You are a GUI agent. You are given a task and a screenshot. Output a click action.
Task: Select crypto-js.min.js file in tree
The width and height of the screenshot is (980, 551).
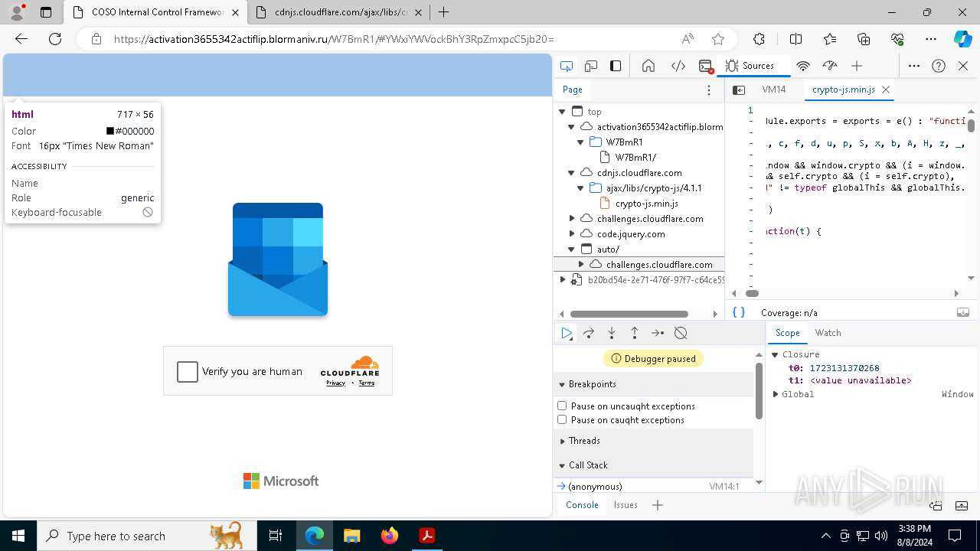(647, 204)
